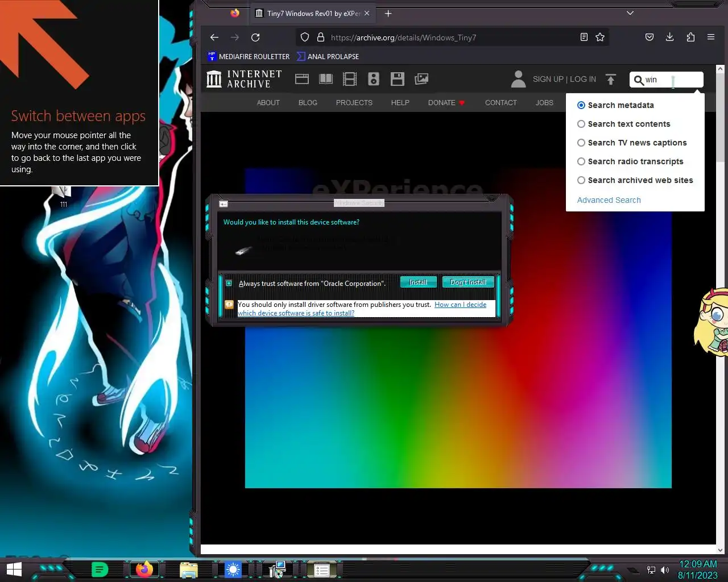Open Firefox downloads panel
Screen dimensions: 728x582
[x=670, y=37]
